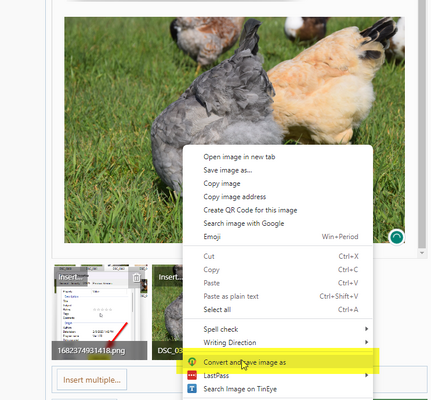Image resolution: width=431 pixels, height=400 pixels.
Task: Click the Insert multiple... button
Action: click(x=92, y=380)
